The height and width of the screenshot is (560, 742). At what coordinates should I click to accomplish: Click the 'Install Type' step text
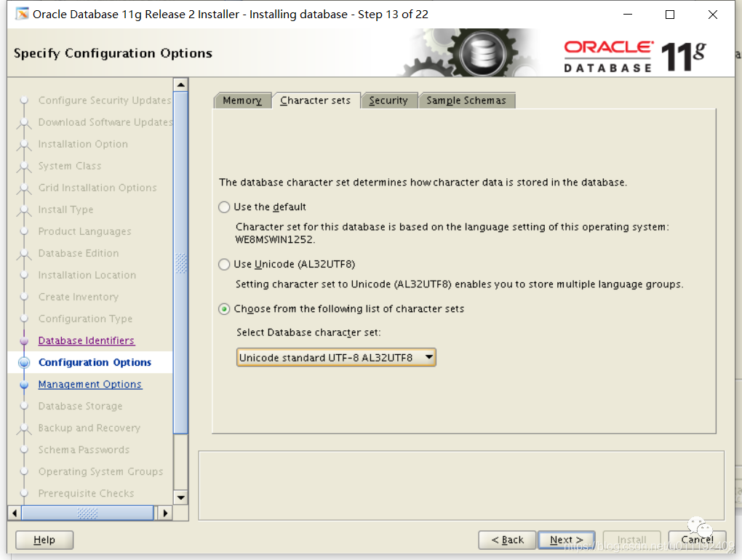[x=65, y=209]
